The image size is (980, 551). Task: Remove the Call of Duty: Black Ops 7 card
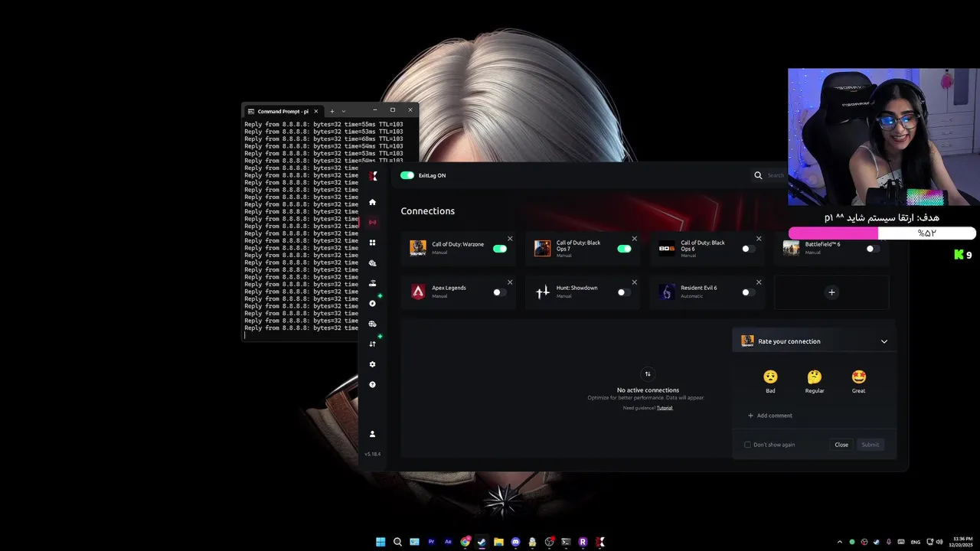[x=635, y=239]
